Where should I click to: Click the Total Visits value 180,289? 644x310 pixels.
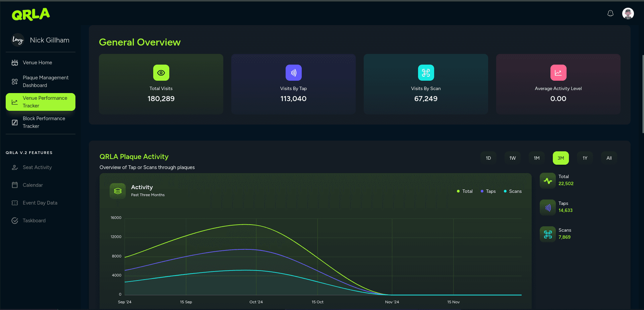pyautogui.click(x=161, y=99)
